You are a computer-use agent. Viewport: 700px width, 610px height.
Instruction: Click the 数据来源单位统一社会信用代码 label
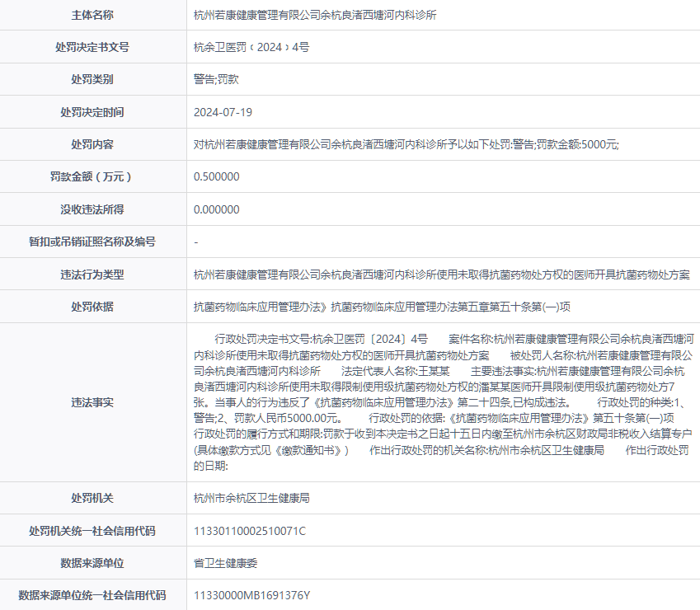[92, 595]
